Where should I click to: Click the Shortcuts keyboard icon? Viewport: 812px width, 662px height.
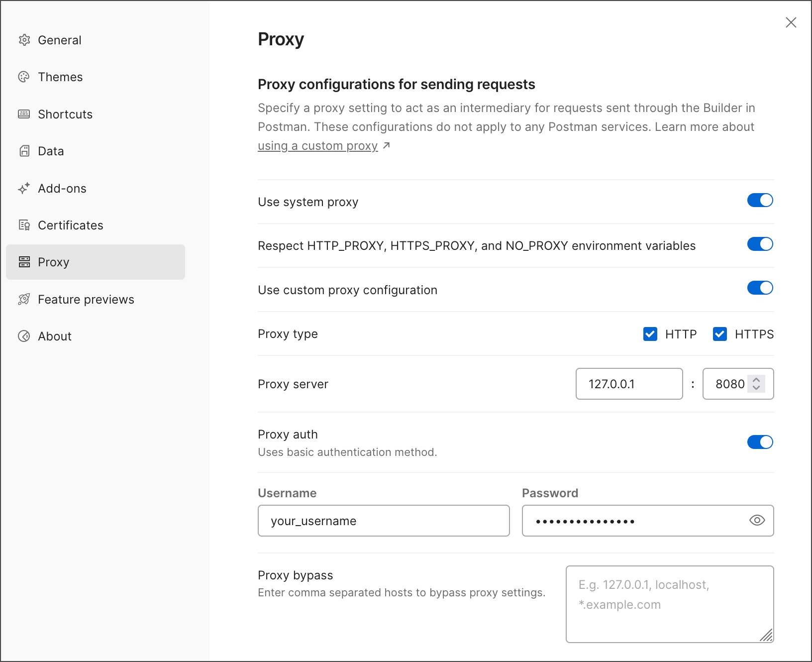click(24, 114)
